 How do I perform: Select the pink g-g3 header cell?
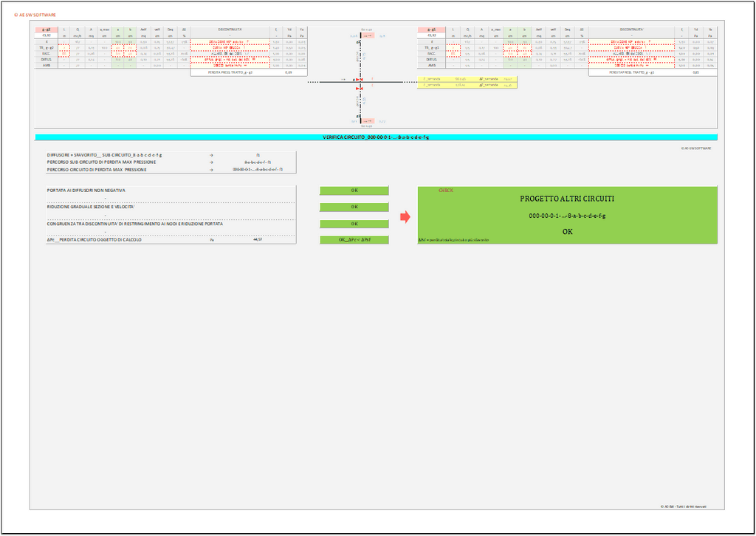pyautogui.click(x=430, y=30)
